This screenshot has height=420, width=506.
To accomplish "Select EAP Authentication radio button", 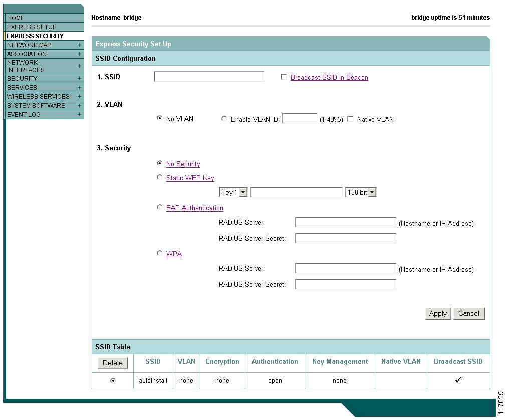I will coord(159,207).
